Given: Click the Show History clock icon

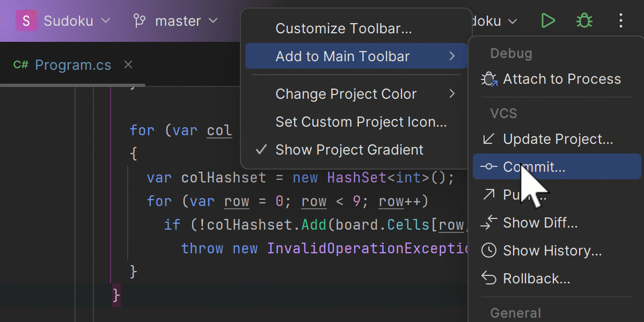Looking at the screenshot, I should click(x=489, y=251).
